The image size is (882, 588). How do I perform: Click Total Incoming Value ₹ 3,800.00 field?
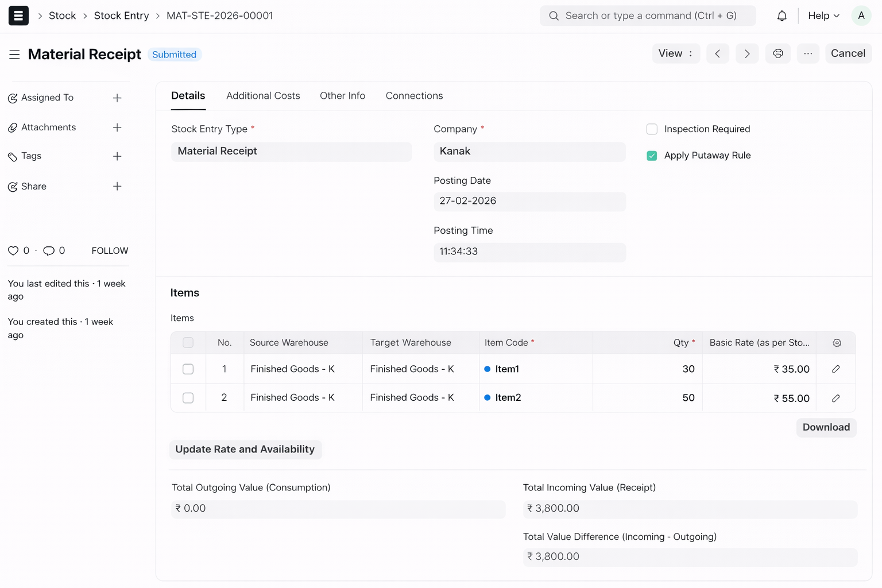tap(690, 509)
